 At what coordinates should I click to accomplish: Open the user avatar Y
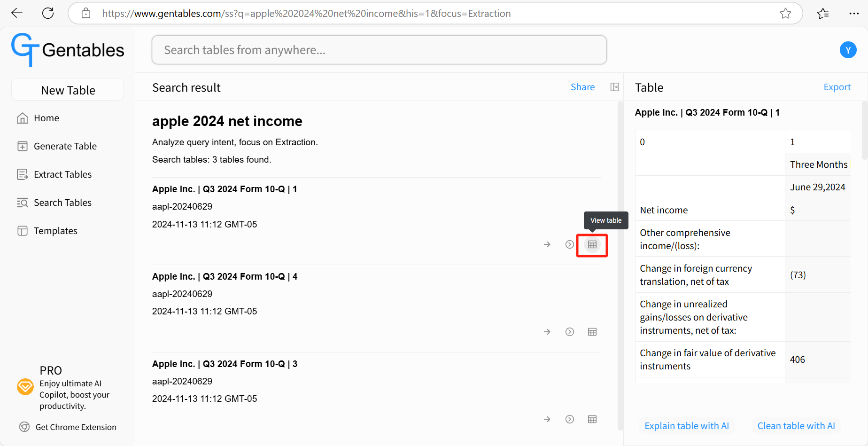tap(848, 50)
